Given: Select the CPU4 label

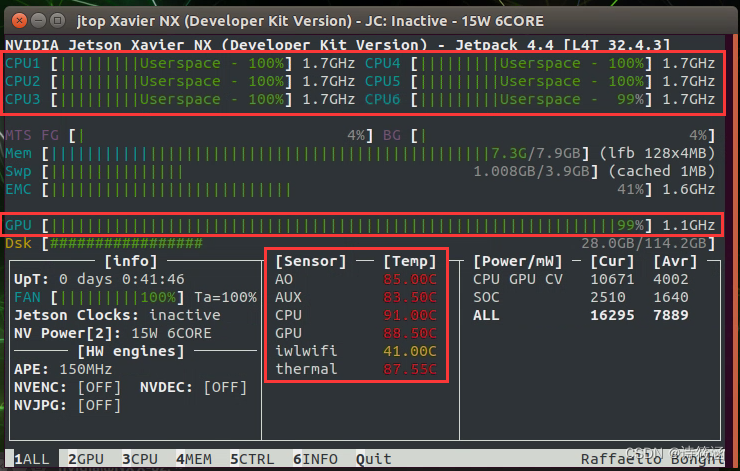Looking at the screenshot, I should [x=383, y=63].
